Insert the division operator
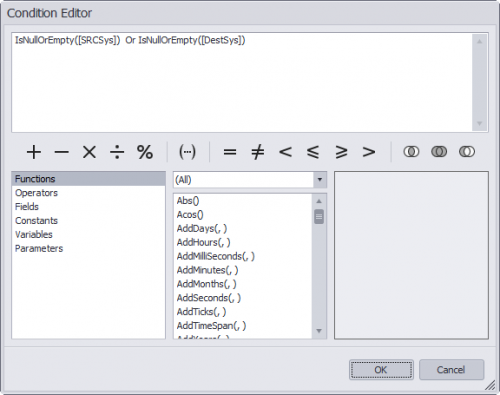 click(117, 152)
